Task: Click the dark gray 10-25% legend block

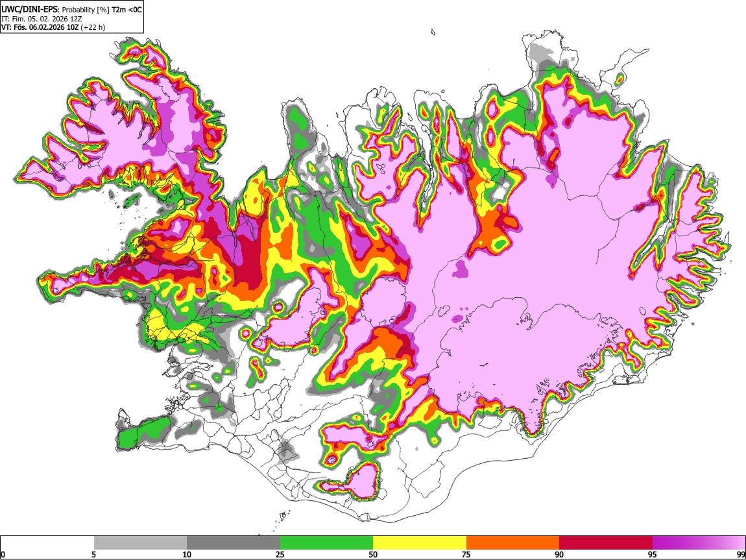Action: [x=234, y=543]
